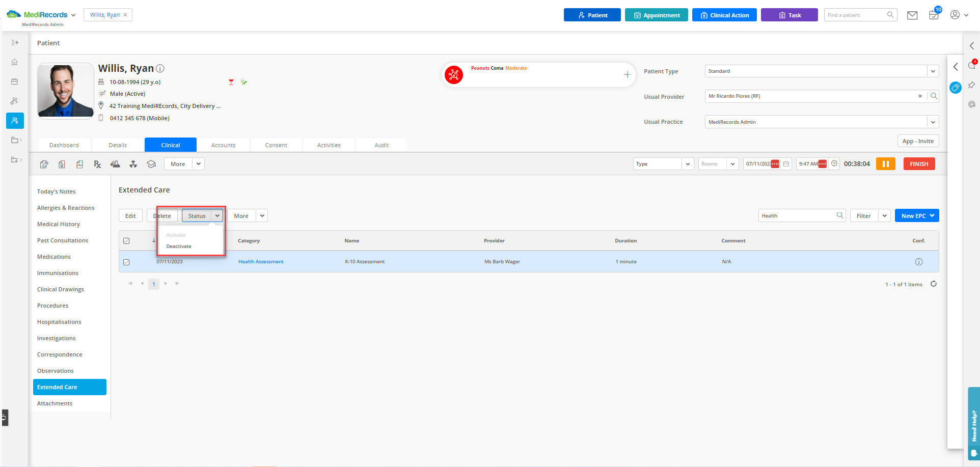Image resolution: width=980 pixels, height=467 pixels.
Task: Click the @ mention icon in right sidebar
Action: tap(971, 104)
